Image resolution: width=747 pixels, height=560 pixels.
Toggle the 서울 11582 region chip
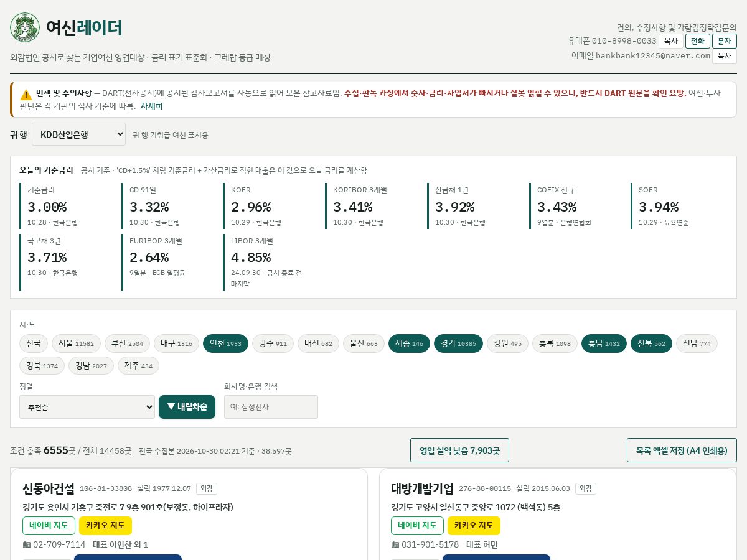[76, 343]
